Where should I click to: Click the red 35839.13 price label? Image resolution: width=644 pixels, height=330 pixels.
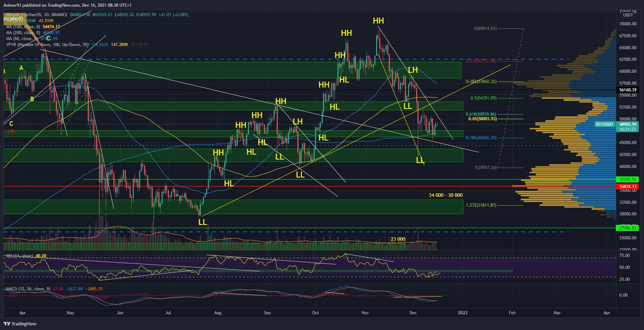(628, 187)
